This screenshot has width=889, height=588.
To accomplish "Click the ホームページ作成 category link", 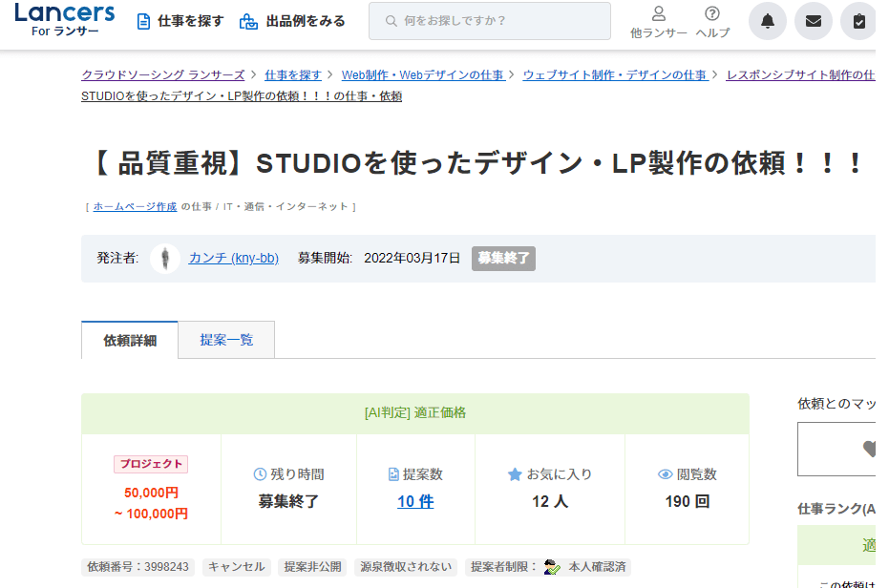I will [135, 206].
